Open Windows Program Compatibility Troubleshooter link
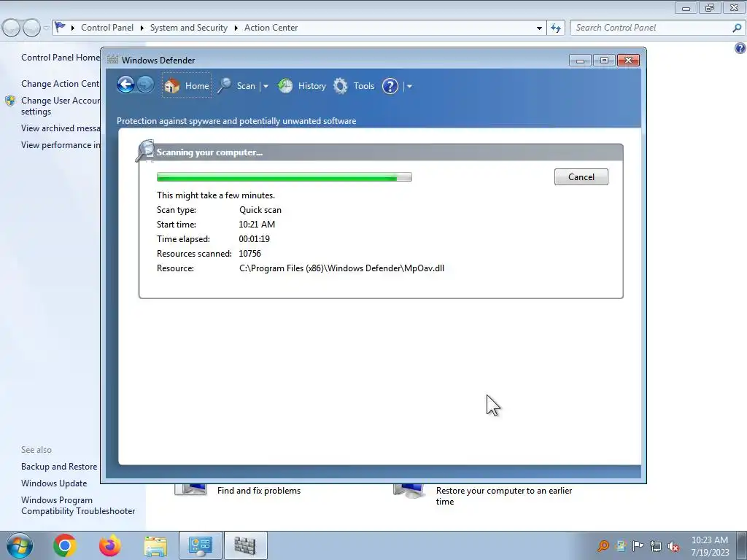747x560 pixels. coord(78,505)
